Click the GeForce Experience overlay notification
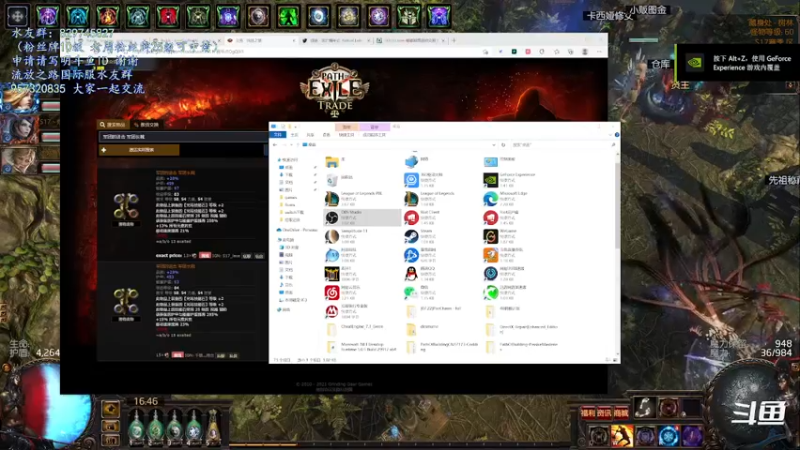Screen dimensions: 800x450 (738, 63)
